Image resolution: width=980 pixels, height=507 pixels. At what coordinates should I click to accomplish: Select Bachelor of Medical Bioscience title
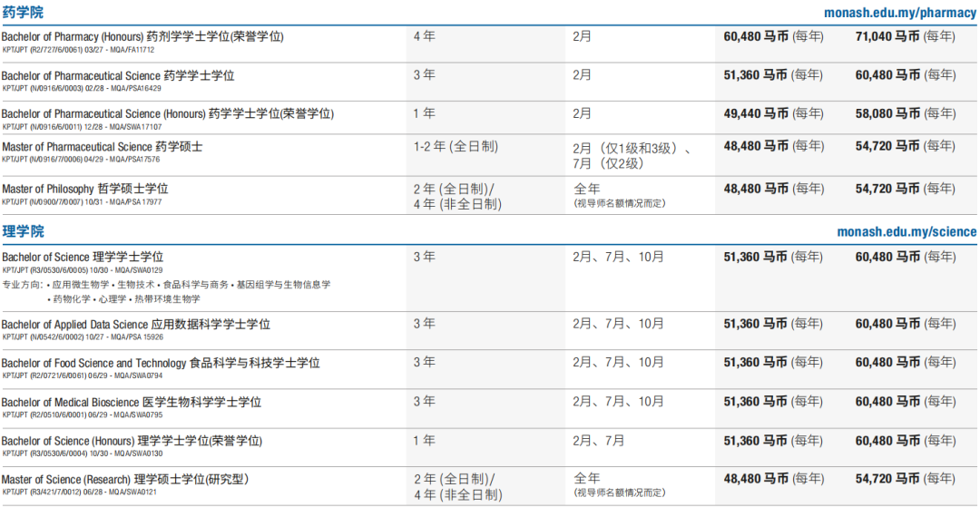132,403
